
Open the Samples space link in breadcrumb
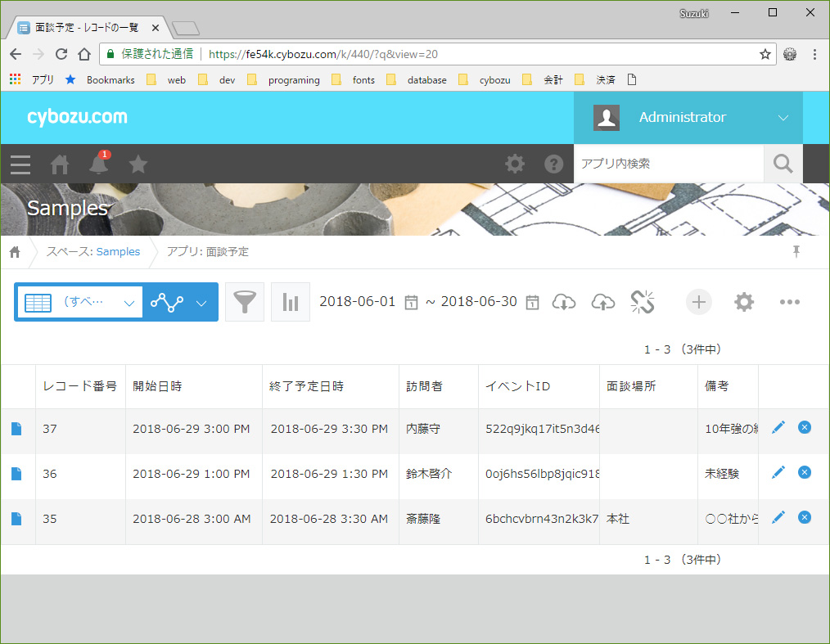point(118,252)
